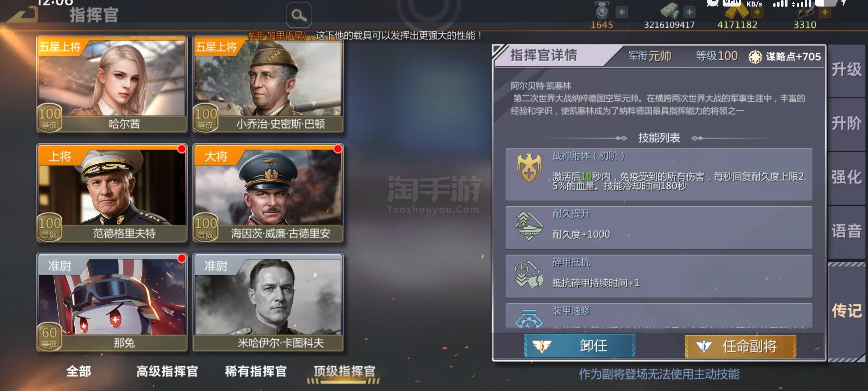Switch to the 高级指挥官 tab

coord(167,371)
